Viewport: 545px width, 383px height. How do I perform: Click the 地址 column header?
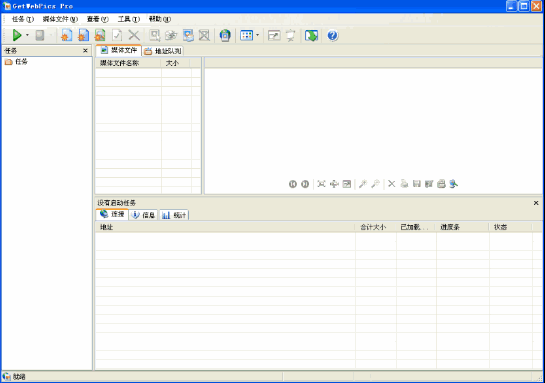click(225, 227)
